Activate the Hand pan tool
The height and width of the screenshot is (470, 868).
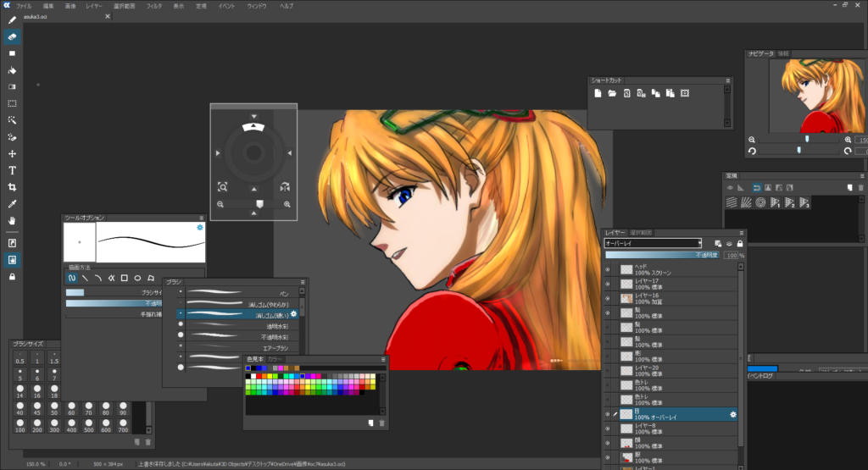pyautogui.click(x=13, y=221)
